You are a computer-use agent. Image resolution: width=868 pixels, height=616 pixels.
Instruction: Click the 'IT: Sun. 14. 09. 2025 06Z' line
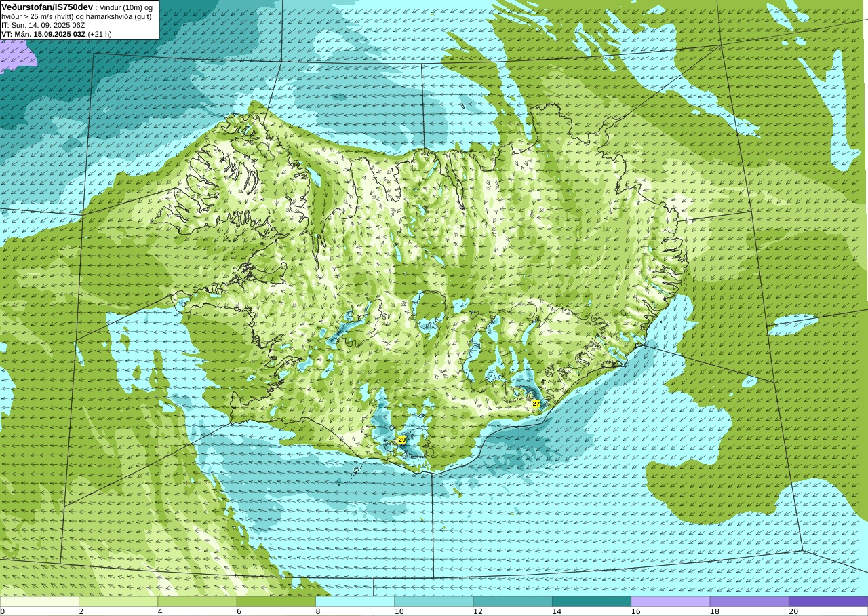click(x=43, y=25)
